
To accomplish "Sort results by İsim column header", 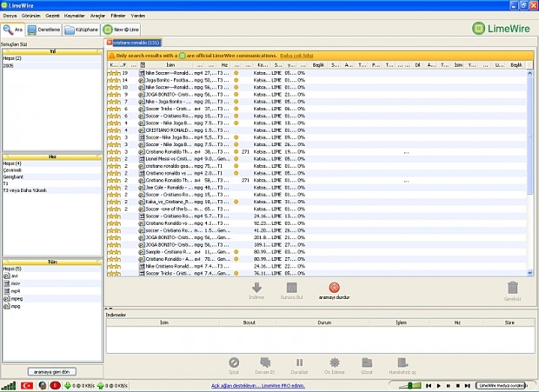I will point(170,65).
